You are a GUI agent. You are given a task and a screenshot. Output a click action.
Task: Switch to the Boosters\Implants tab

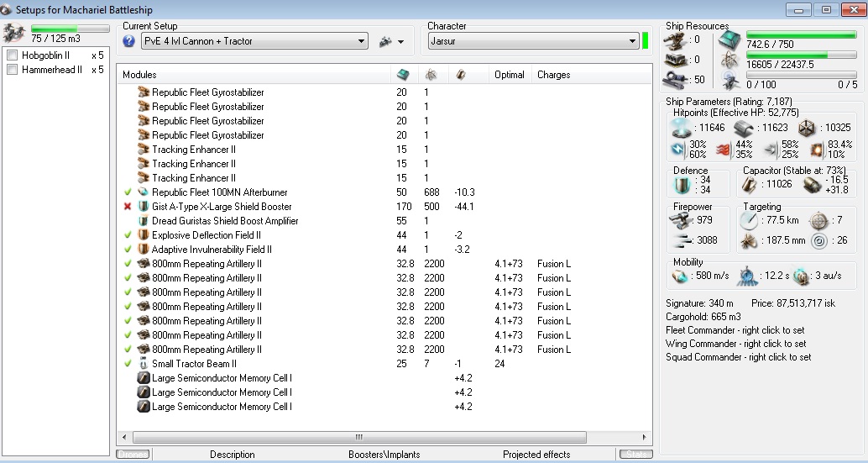point(384,454)
